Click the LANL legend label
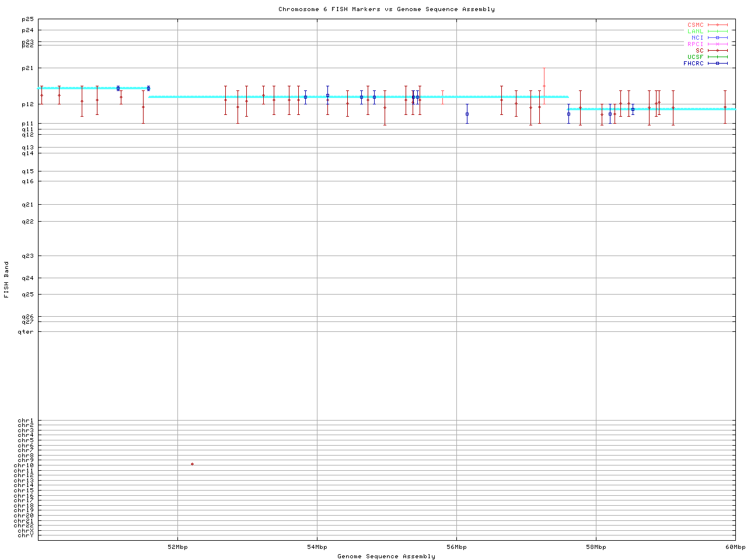747x560 pixels. 695,32
